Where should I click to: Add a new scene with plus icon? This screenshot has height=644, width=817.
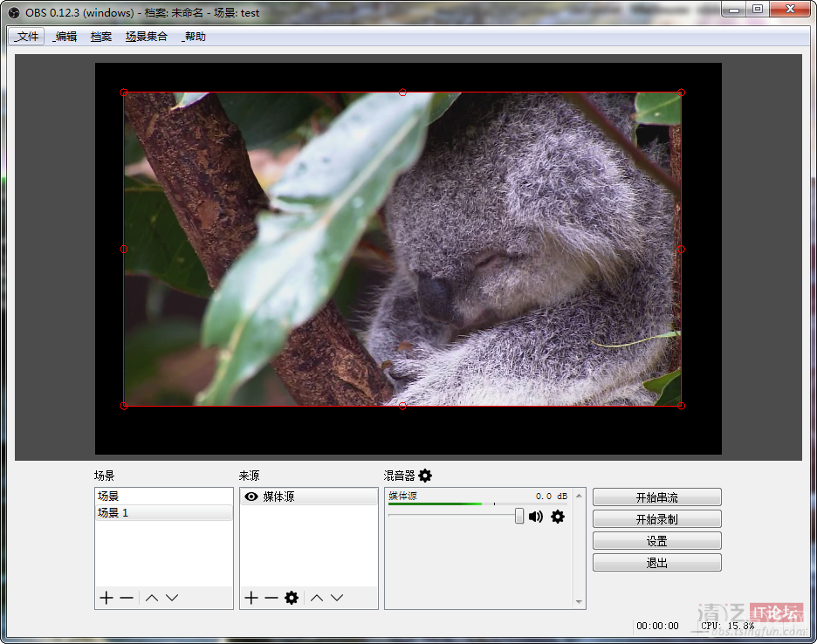pos(106,598)
